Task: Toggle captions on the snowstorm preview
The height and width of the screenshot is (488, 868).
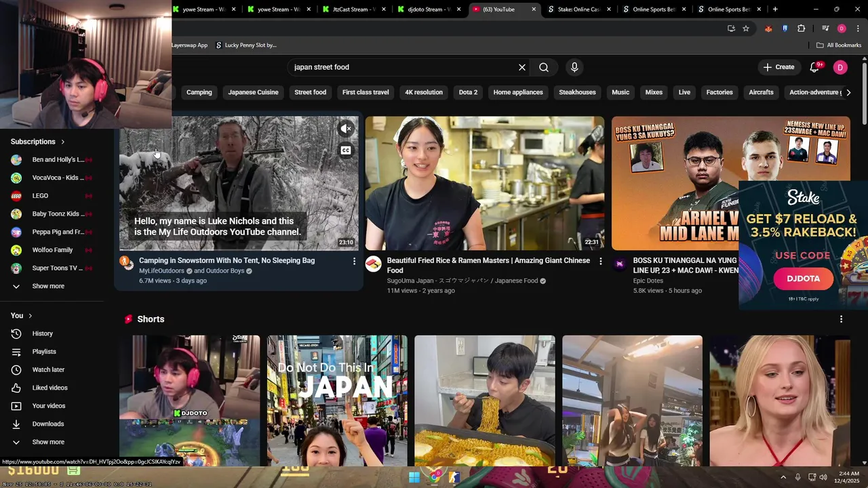Action: (x=346, y=150)
